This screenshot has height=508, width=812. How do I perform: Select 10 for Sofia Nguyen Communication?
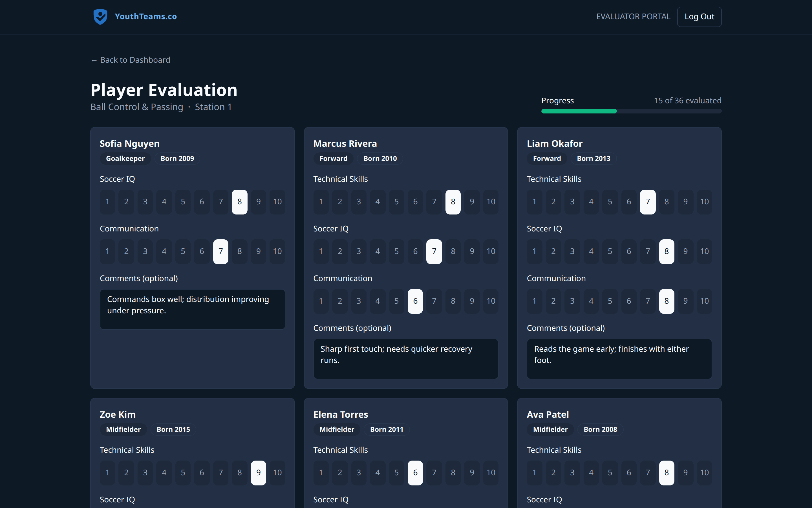click(x=277, y=252)
